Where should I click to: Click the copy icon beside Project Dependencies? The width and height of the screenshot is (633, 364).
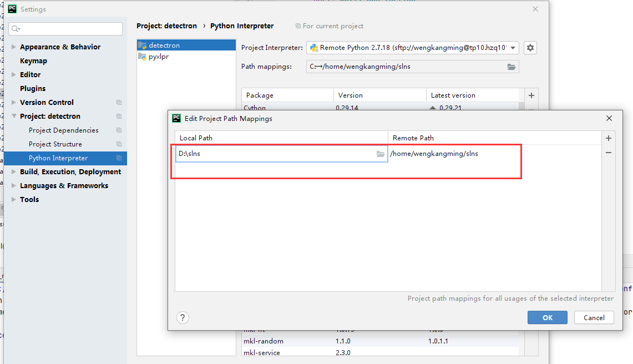click(x=119, y=130)
